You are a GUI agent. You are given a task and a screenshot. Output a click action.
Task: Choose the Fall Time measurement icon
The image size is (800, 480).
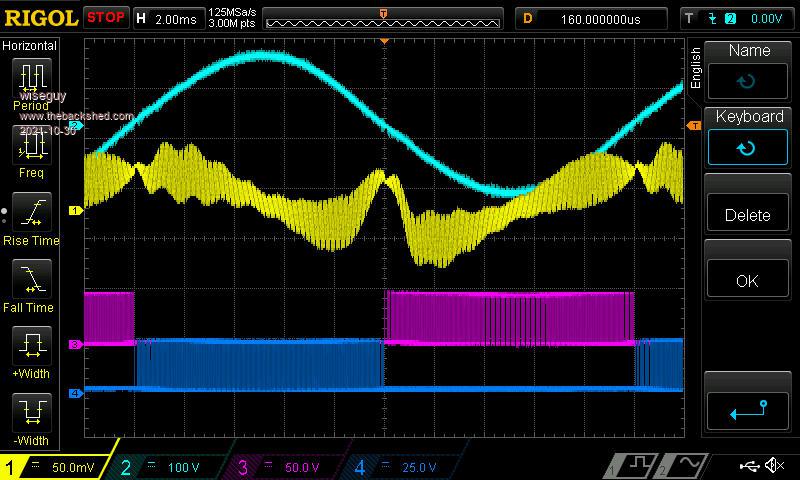point(31,284)
